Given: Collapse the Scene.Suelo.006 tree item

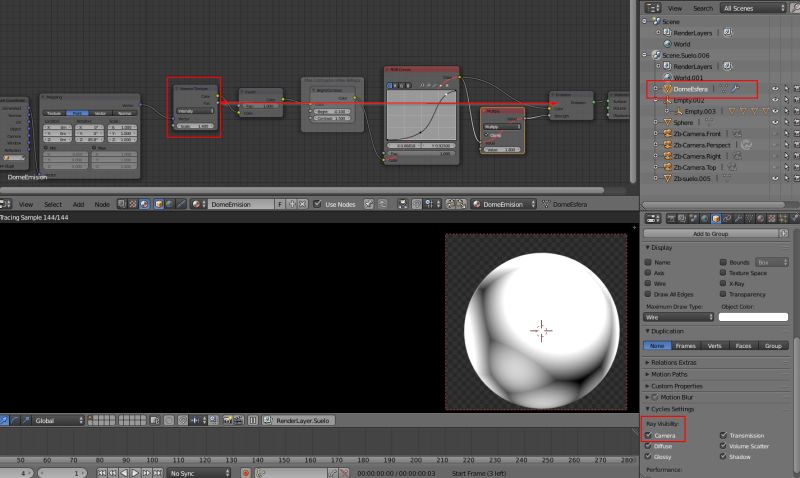Looking at the screenshot, I should [x=645, y=55].
